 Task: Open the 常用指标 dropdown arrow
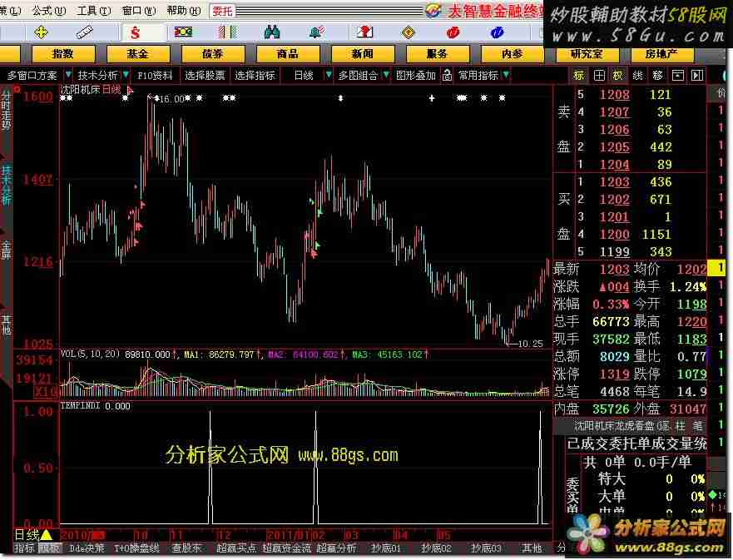click(x=506, y=75)
